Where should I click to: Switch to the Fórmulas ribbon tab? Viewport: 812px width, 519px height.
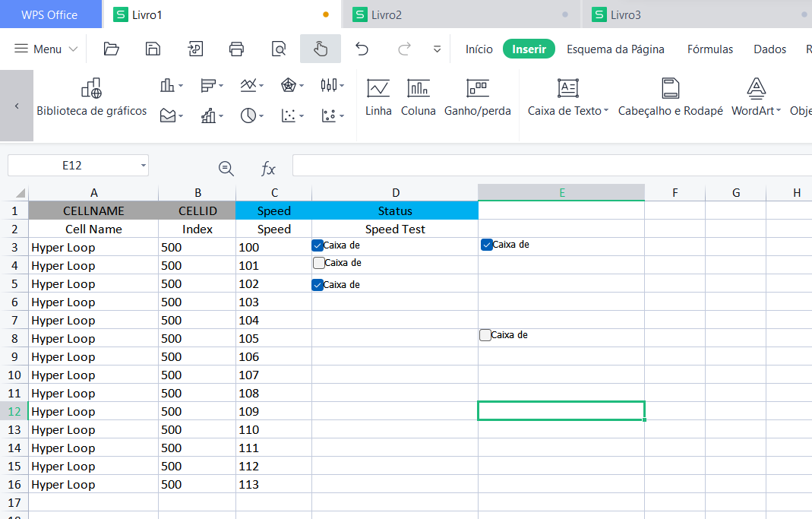coord(709,49)
